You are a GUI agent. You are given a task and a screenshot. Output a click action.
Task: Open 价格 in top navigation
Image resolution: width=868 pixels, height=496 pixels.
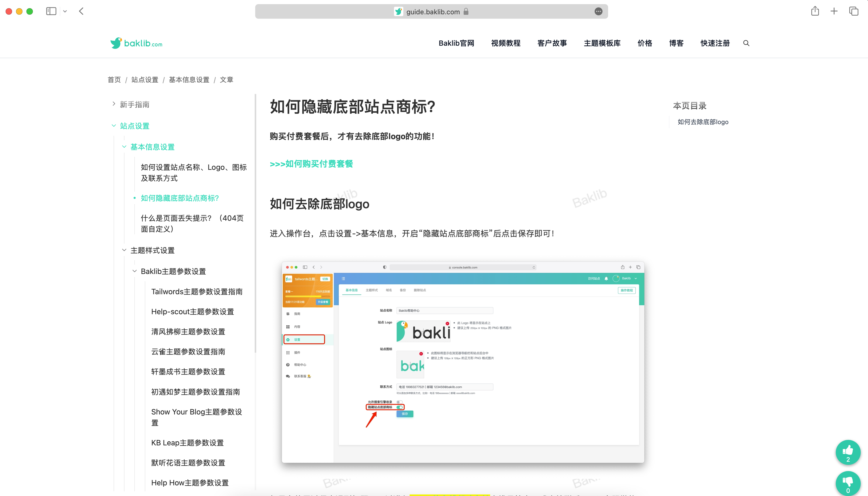coord(645,43)
